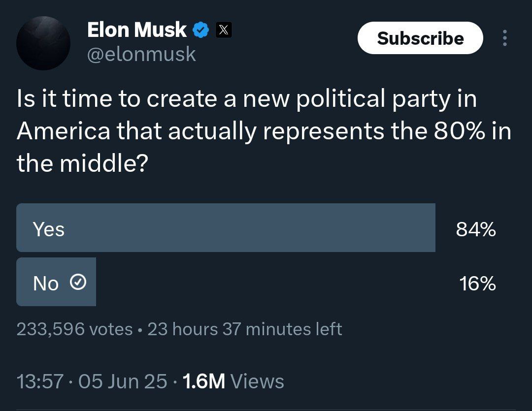Screen dimensions: 532x411
Task: Open the 13:57 timestamp link
Action: [x=40, y=381]
